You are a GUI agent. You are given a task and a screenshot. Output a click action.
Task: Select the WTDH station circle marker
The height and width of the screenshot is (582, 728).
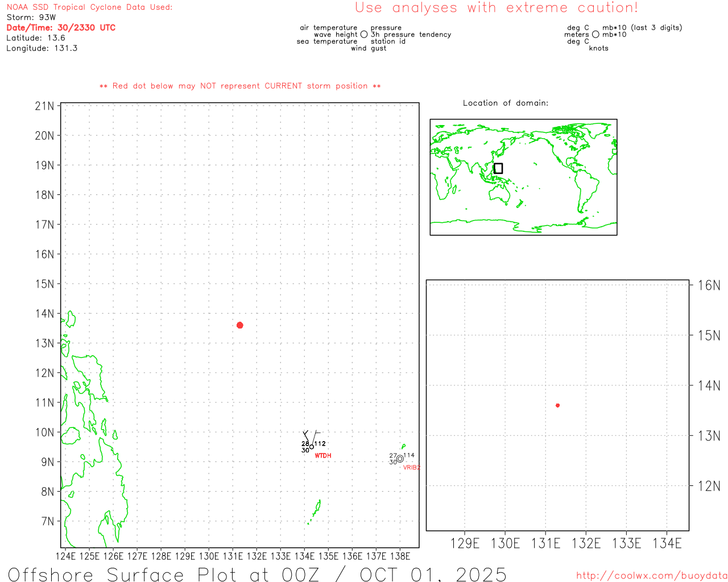click(311, 447)
